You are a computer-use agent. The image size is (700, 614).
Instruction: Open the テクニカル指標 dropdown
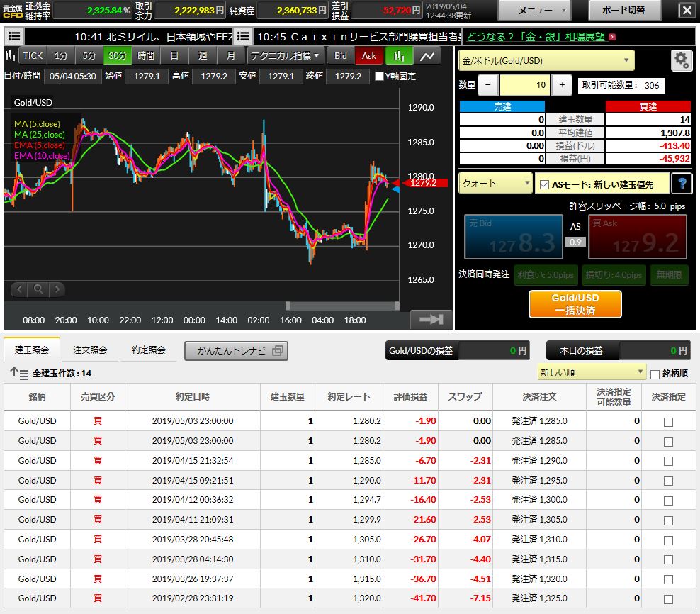coord(284,56)
